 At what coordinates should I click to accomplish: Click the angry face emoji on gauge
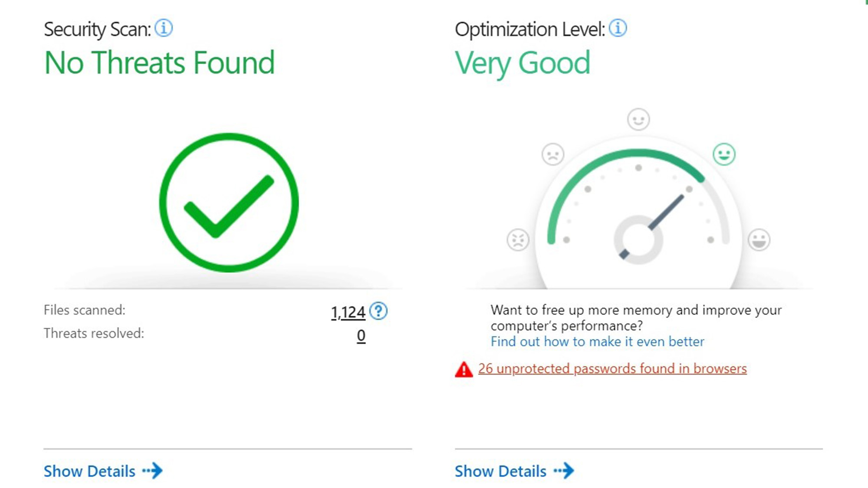(518, 240)
